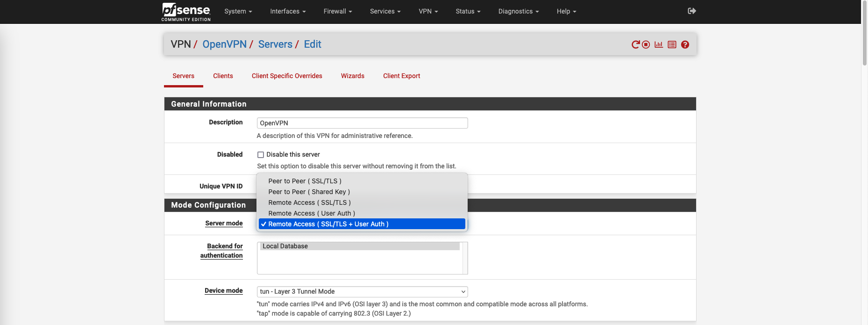
Task: Open the Firewall menu
Action: coord(337,11)
